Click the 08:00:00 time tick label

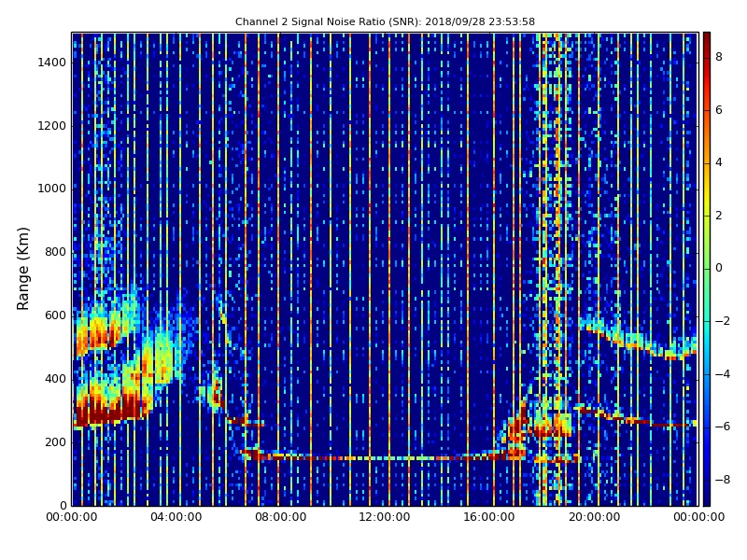tap(281, 517)
